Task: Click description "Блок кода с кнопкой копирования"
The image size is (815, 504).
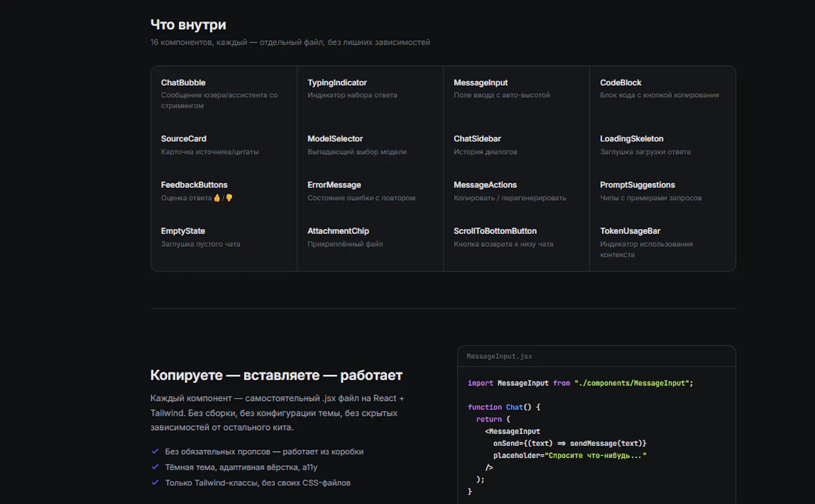Action: [x=659, y=95]
